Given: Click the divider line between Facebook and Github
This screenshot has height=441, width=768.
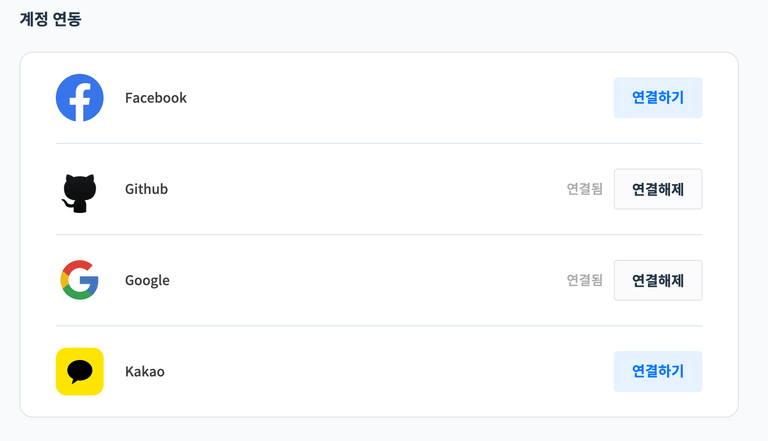Looking at the screenshot, I should coord(379,144).
